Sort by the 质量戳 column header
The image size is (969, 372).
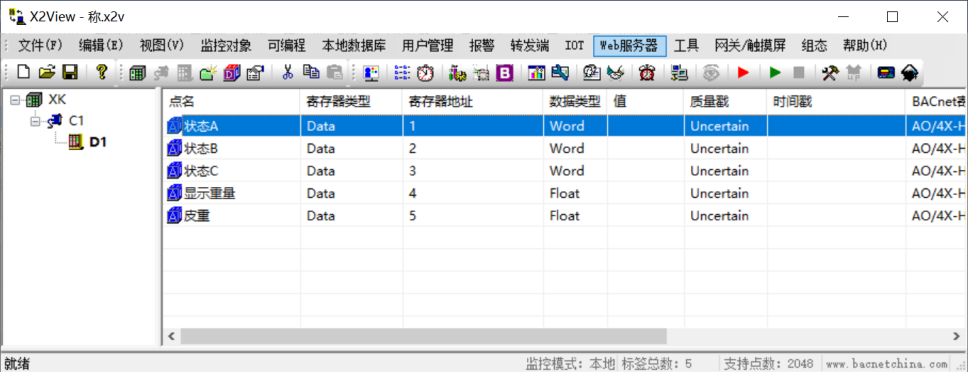(x=726, y=102)
